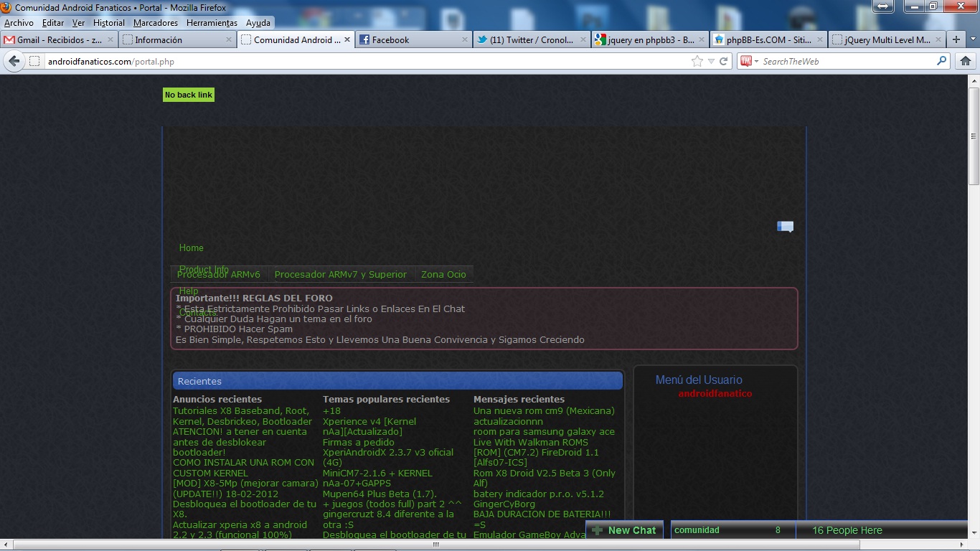Open the Procesador ARMv6 section link
The image size is (980, 551).
point(219,275)
